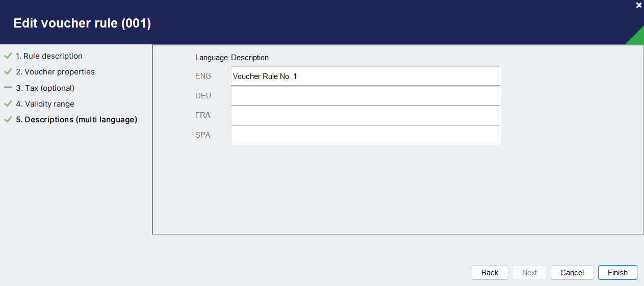The height and width of the screenshot is (286, 644).
Task: Click the Back button
Action: (490, 273)
